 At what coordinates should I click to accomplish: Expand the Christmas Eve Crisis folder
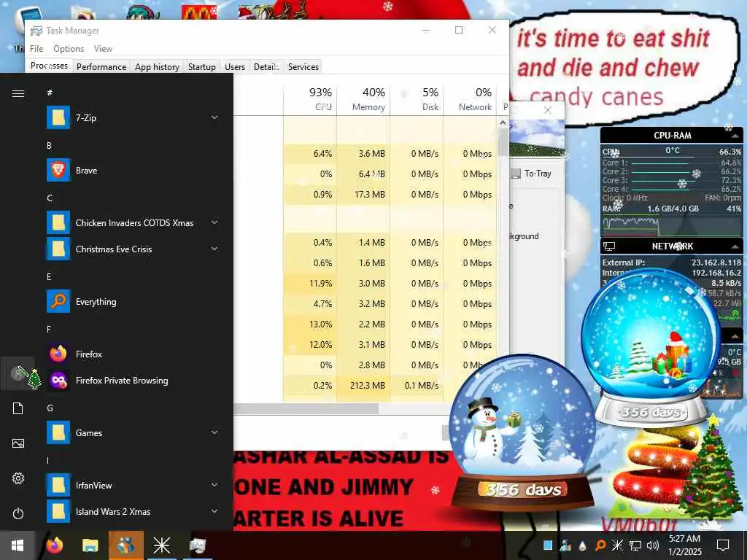(x=214, y=249)
